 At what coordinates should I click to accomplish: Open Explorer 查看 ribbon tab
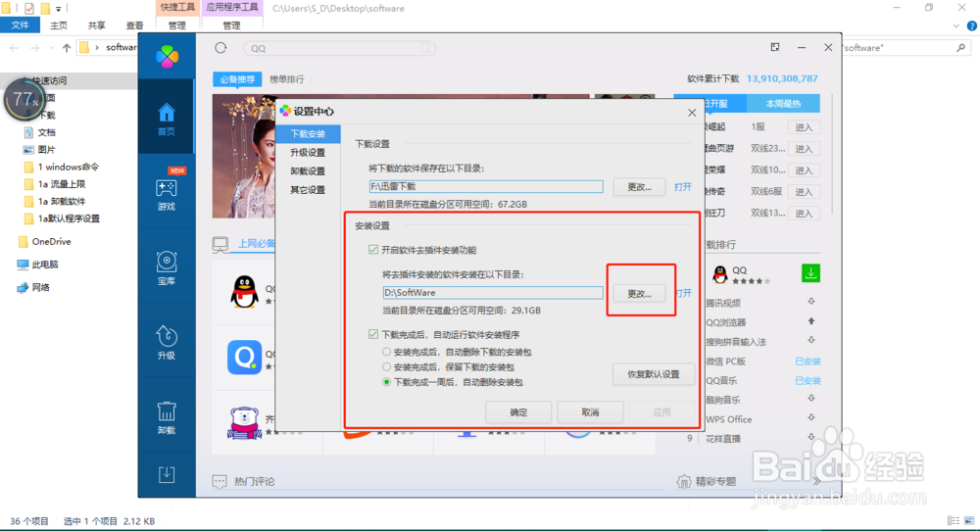coord(134,25)
